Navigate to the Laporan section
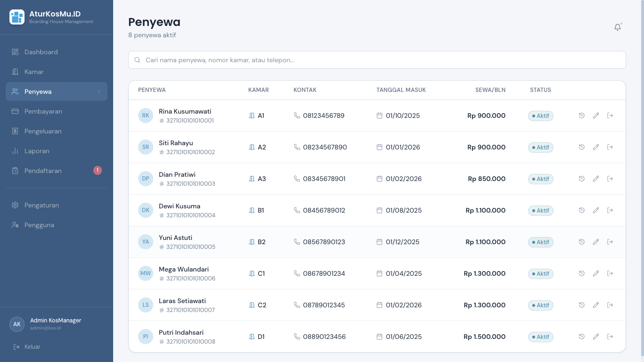 coord(37,151)
